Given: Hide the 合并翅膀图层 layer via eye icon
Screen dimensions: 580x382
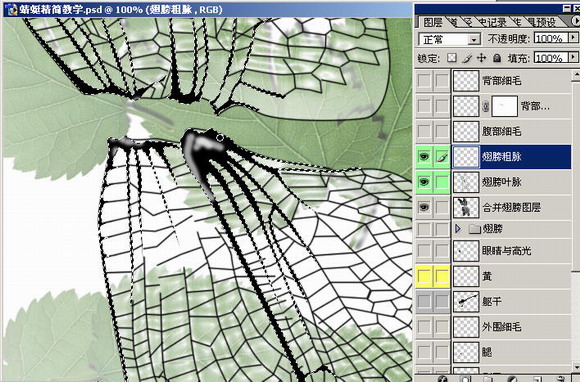Looking at the screenshot, I should 424,207.
